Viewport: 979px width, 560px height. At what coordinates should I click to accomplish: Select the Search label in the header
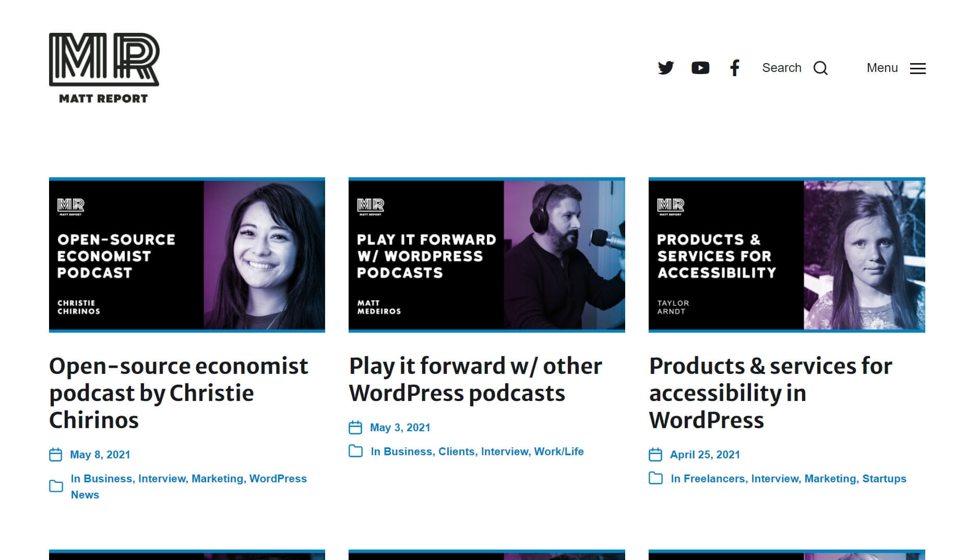pos(782,68)
